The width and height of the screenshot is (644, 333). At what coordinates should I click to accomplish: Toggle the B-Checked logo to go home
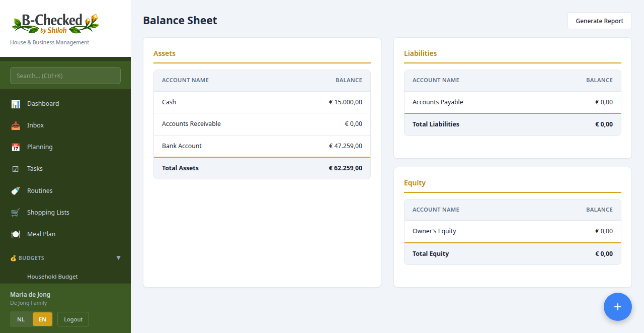click(x=54, y=23)
